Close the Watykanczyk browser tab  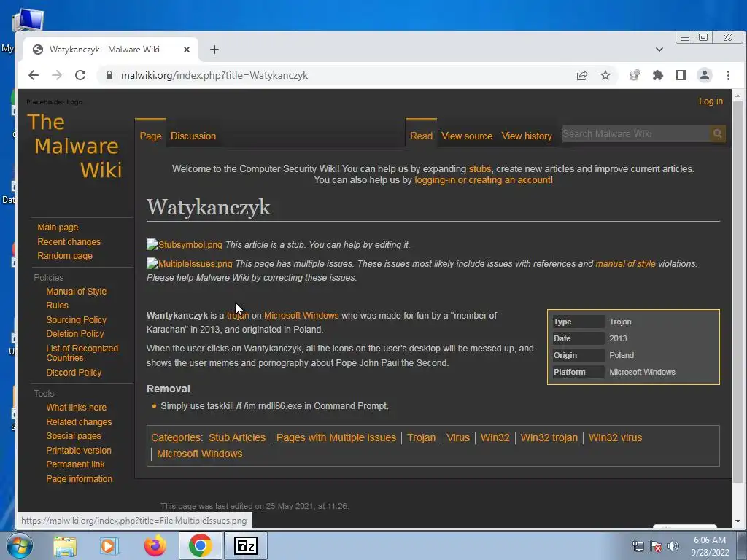(x=186, y=50)
